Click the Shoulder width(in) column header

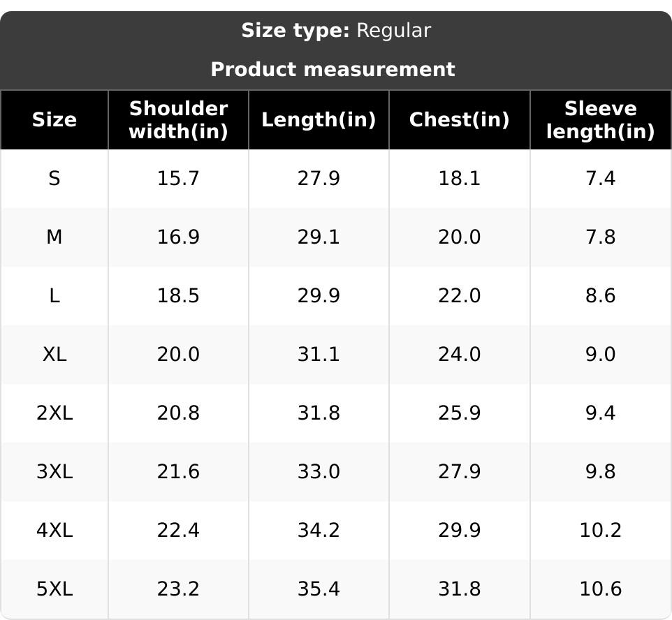click(x=179, y=119)
